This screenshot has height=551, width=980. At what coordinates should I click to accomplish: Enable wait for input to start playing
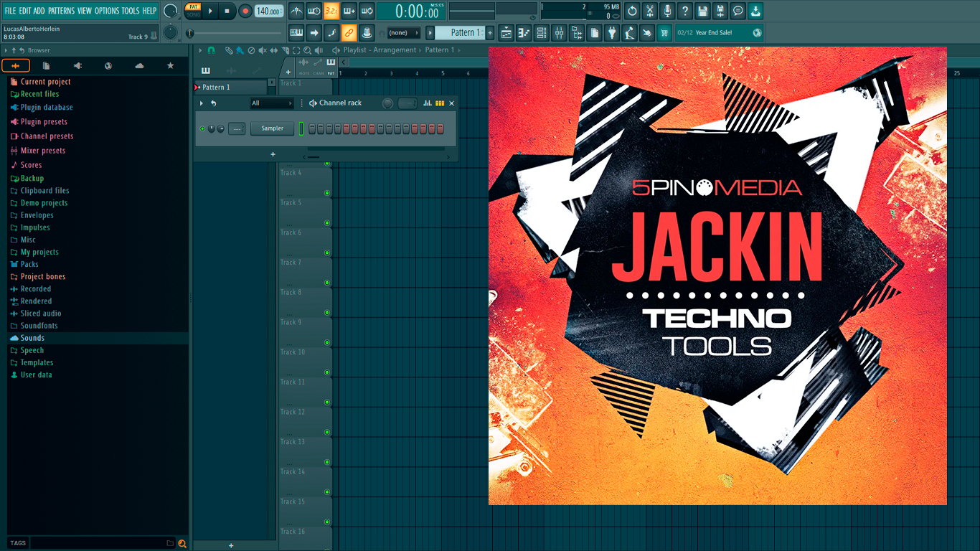coord(314,11)
